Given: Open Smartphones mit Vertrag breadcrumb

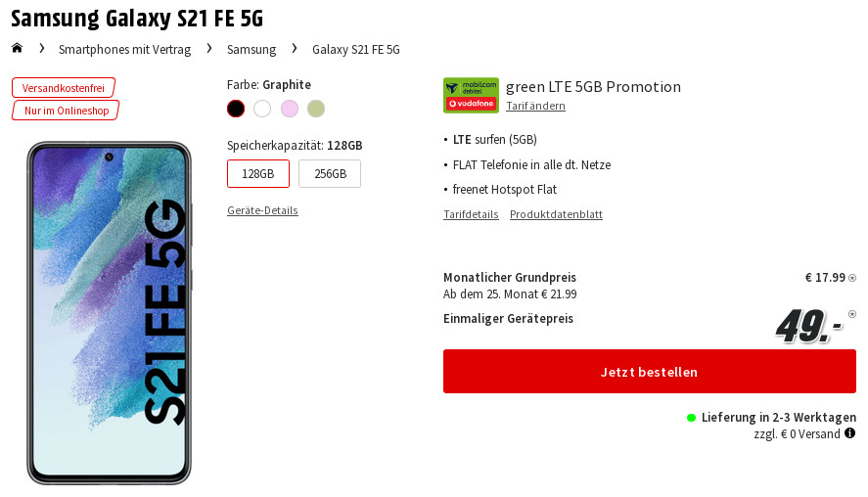Looking at the screenshot, I should coord(124,49).
